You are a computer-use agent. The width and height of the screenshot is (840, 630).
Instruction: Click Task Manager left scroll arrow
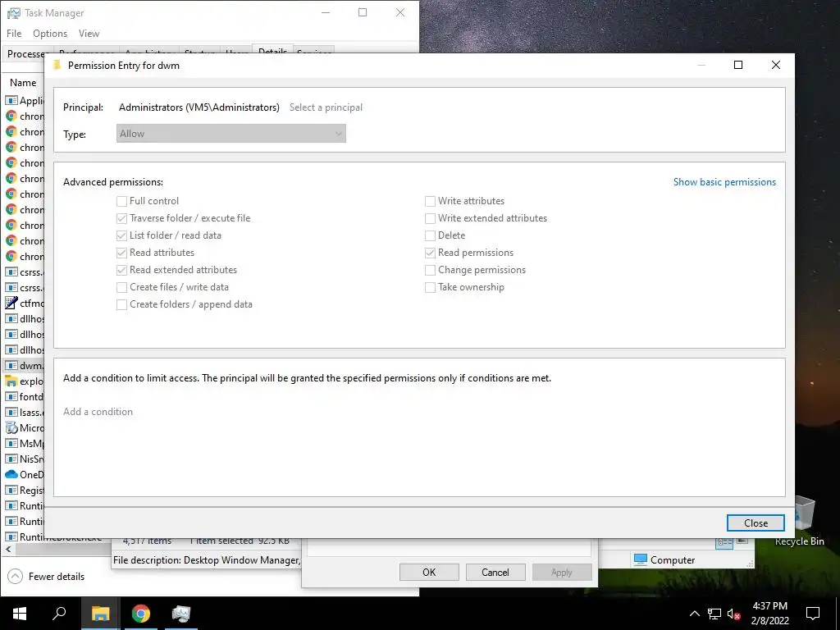click(8, 549)
